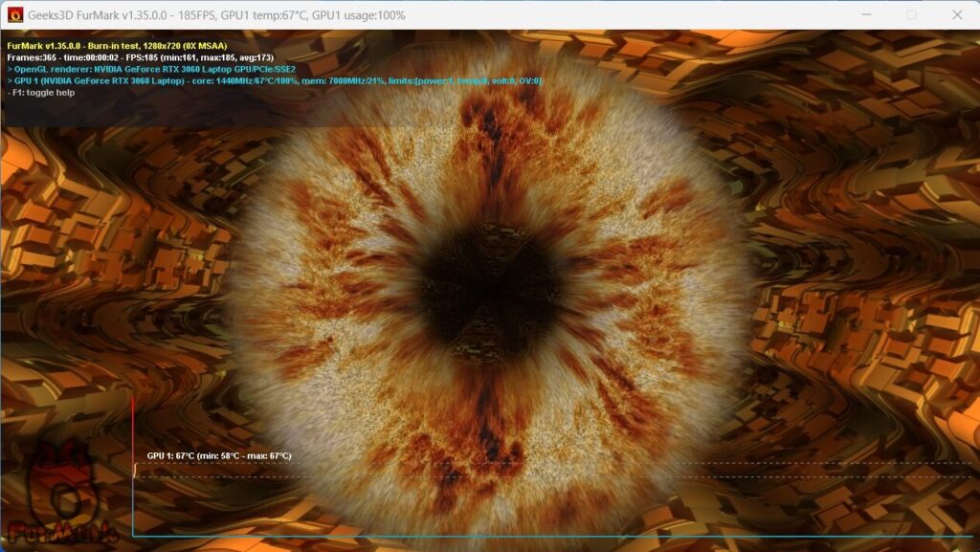Image resolution: width=980 pixels, height=552 pixels.
Task: Click the orange tunnel background at right side
Action: [861, 287]
